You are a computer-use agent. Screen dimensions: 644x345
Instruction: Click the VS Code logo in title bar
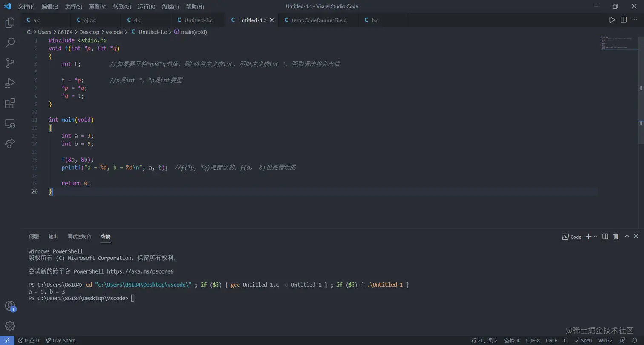7,6
